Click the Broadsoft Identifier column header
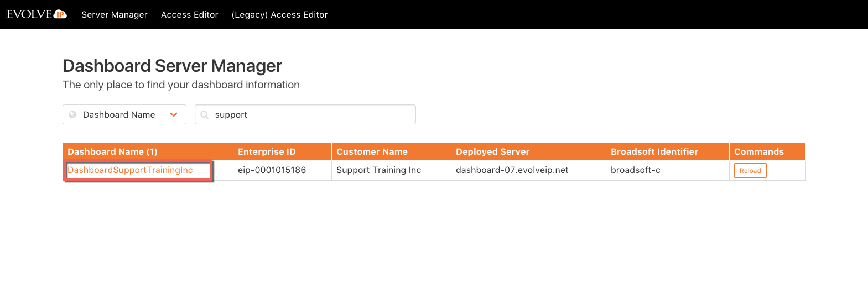This screenshot has width=868, height=289. click(654, 152)
